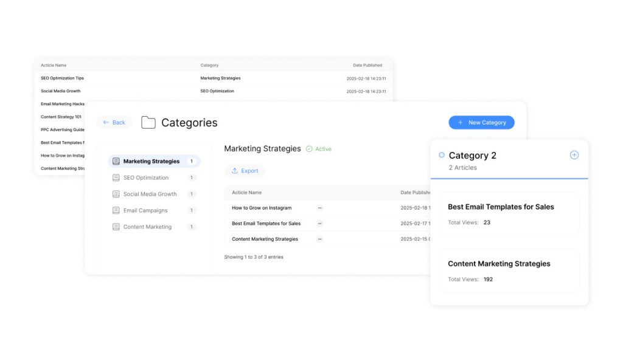Open the Best Email Templates for Sales card
Screen dimensions: 623x364
(509, 214)
